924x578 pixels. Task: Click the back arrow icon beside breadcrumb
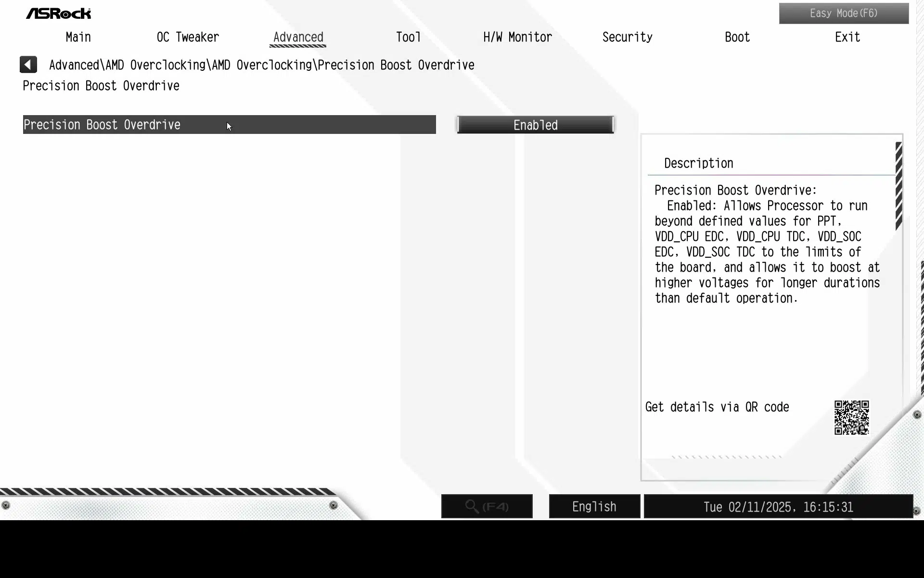(x=28, y=65)
